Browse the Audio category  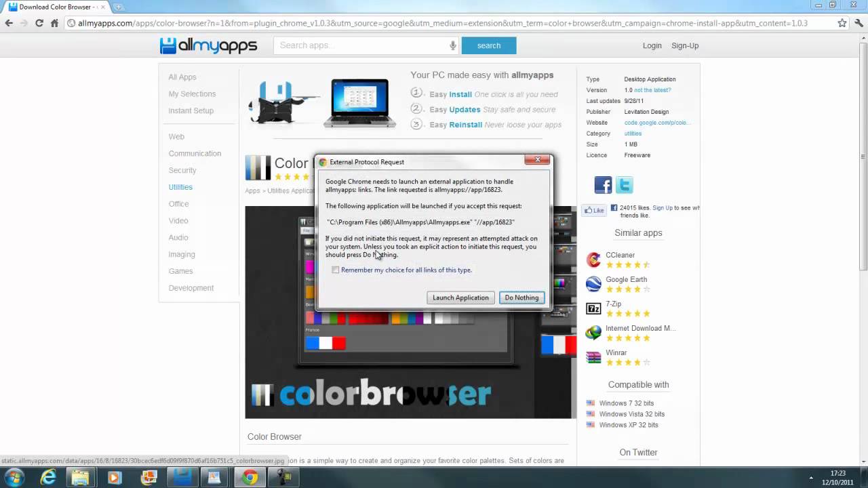(x=178, y=238)
